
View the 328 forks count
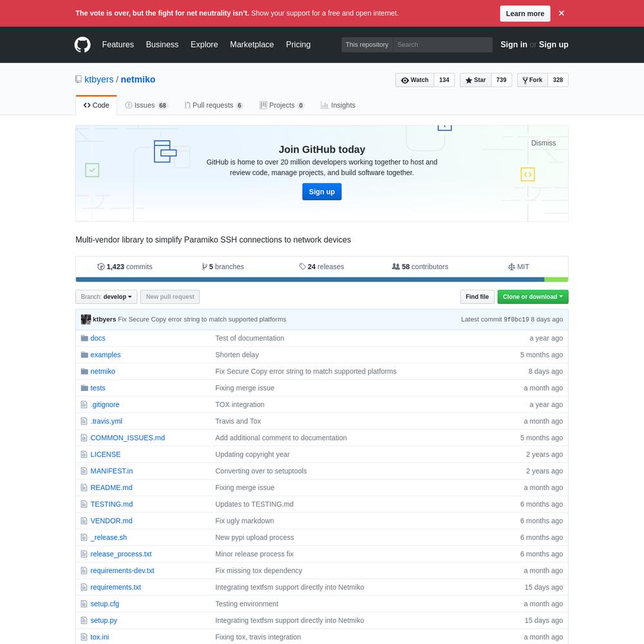(x=558, y=80)
